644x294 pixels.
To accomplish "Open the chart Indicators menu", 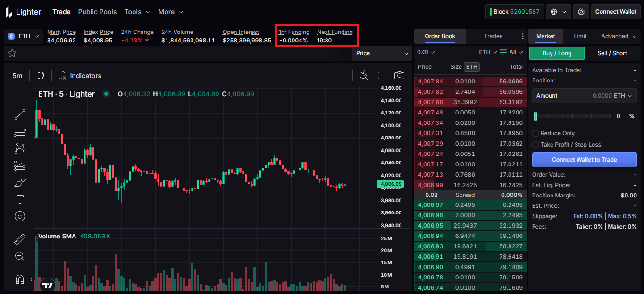I will tap(80, 76).
